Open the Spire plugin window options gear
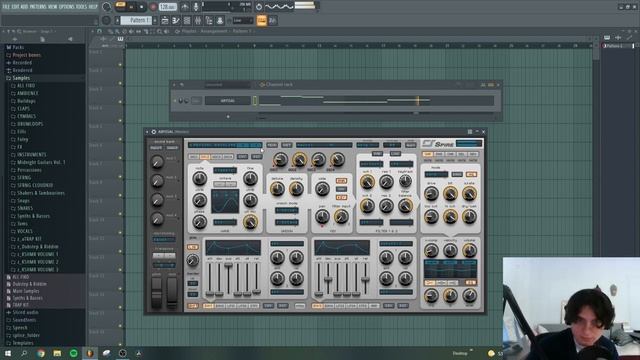640x360 pixels. click(x=153, y=132)
